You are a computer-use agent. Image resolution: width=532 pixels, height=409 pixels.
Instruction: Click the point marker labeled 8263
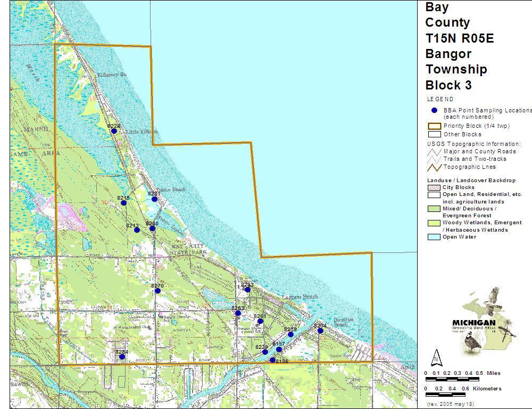pyautogui.click(x=238, y=313)
